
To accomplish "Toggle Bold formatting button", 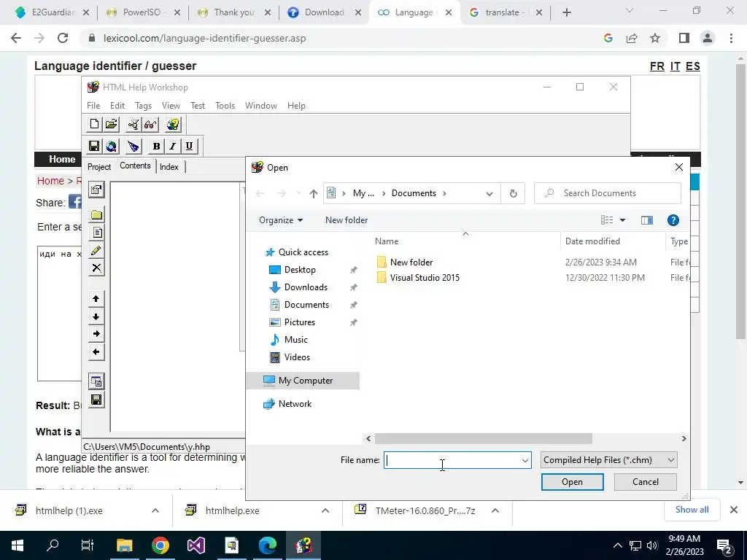I will click(156, 146).
